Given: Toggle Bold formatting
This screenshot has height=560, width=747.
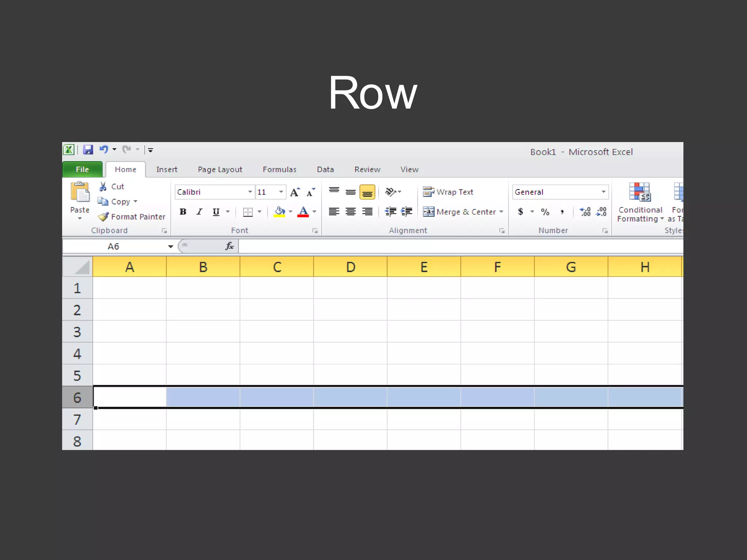Looking at the screenshot, I should coord(183,212).
